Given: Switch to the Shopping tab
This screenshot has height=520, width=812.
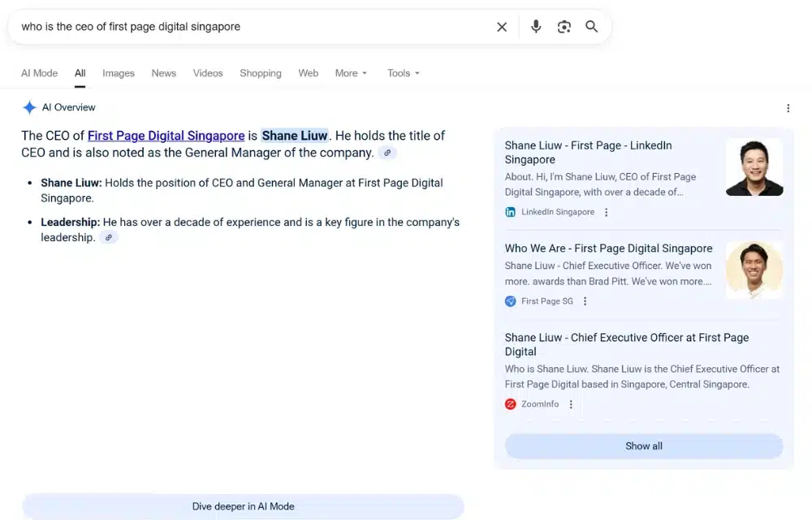Looking at the screenshot, I should click(x=261, y=73).
